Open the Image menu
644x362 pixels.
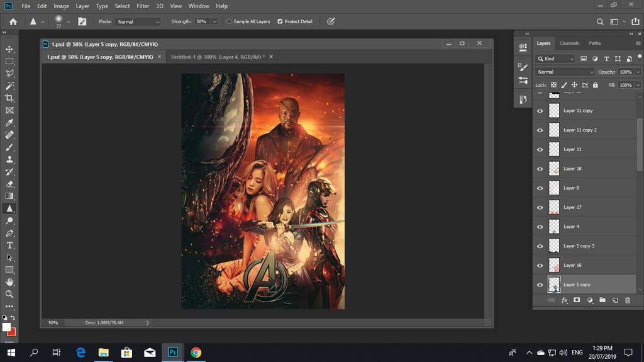coord(61,6)
